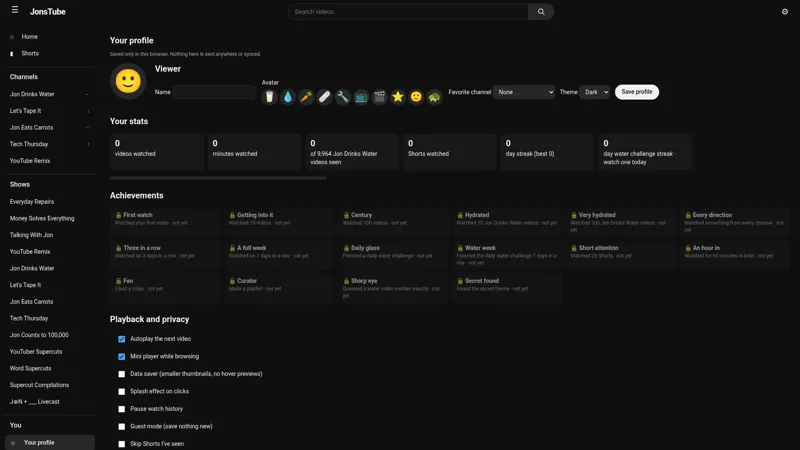The image size is (800, 450).
Task: Open YouTuber Supercuts link
Action: (36, 352)
